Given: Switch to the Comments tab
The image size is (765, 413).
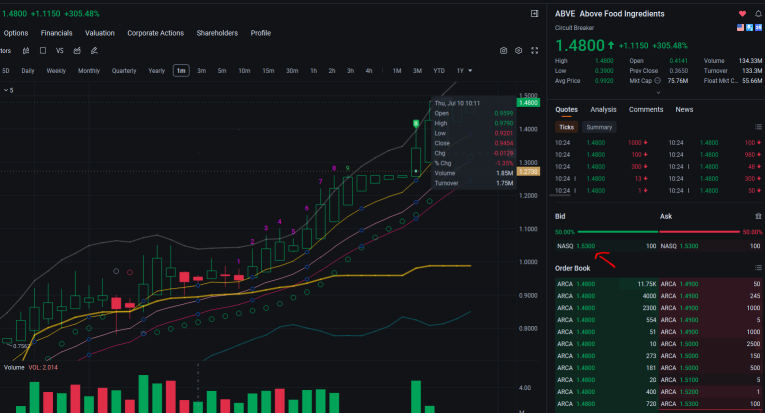Looking at the screenshot, I should [646, 110].
